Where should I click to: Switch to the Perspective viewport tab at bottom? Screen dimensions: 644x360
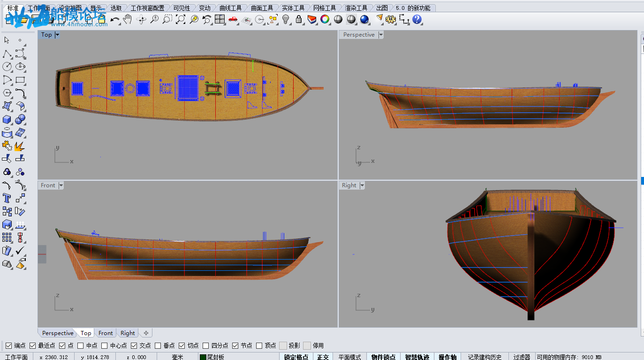(x=58, y=333)
